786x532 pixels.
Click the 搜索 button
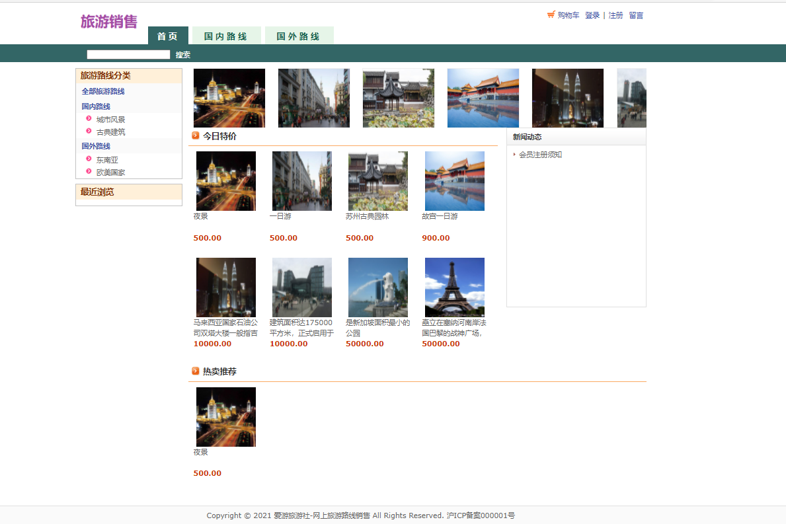pos(183,54)
